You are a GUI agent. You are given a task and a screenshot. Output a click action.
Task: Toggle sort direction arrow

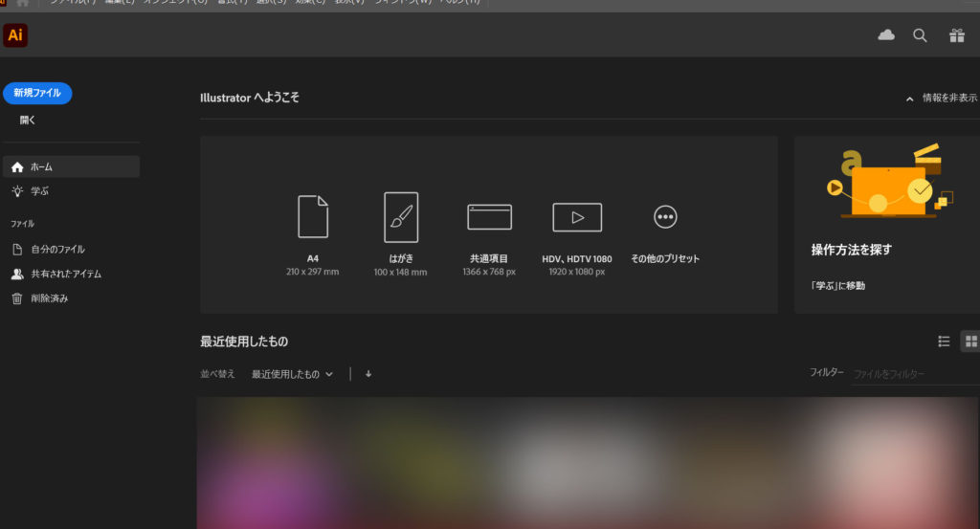click(x=368, y=374)
